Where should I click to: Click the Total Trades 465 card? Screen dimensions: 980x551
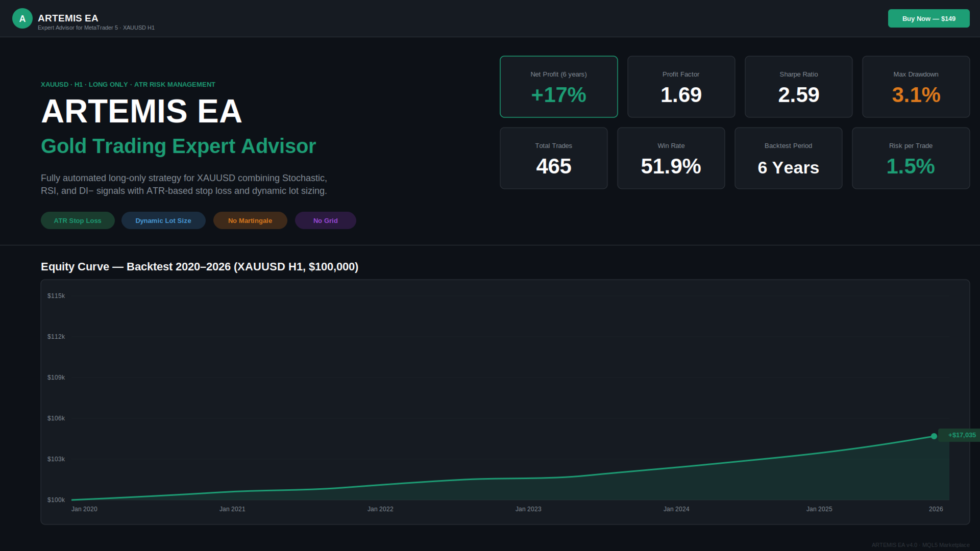point(553,158)
